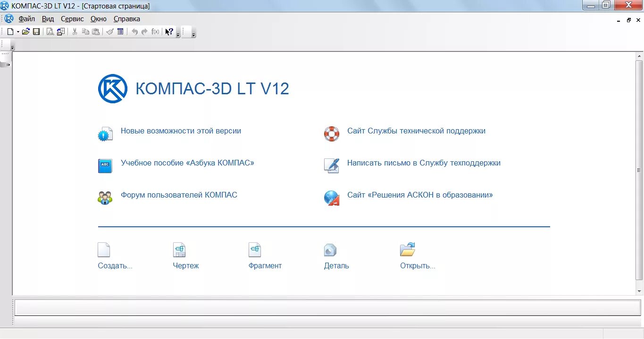
Task: Click the Save floppy disk icon
Action: coord(36,32)
